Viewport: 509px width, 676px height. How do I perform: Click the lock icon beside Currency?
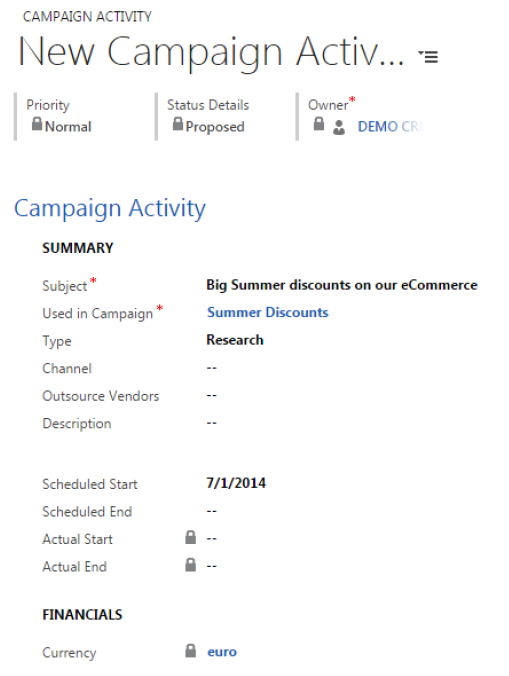coord(190,651)
